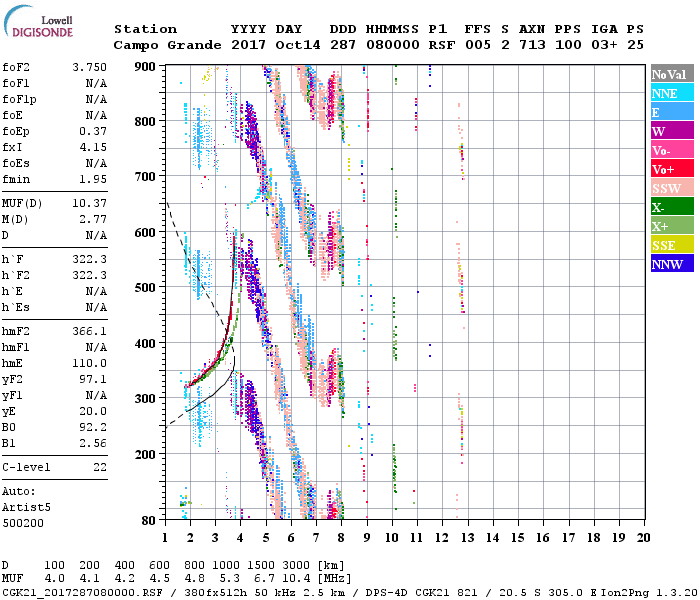
Task: Click the 10 MHz frequency axis label
Action: click(x=392, y=538)
